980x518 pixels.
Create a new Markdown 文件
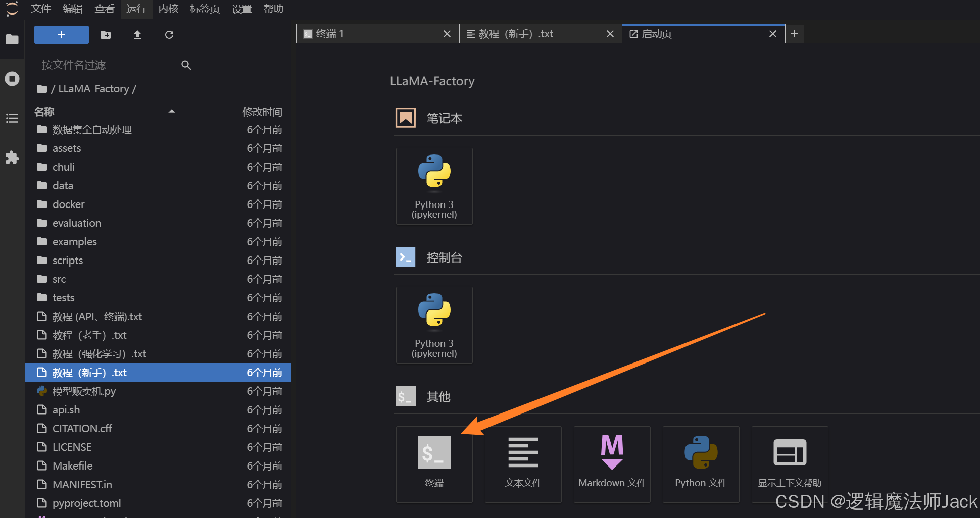612,464
